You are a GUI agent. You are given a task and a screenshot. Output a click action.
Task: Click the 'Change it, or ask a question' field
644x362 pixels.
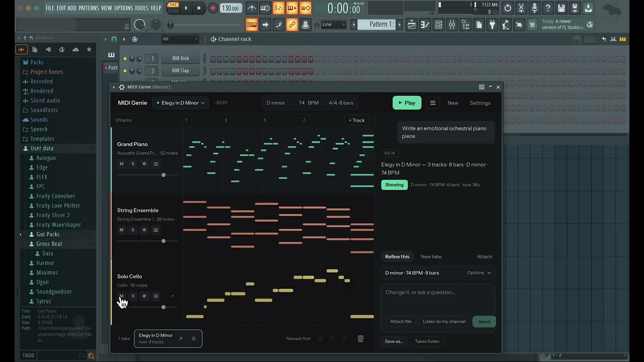(438, 298)
